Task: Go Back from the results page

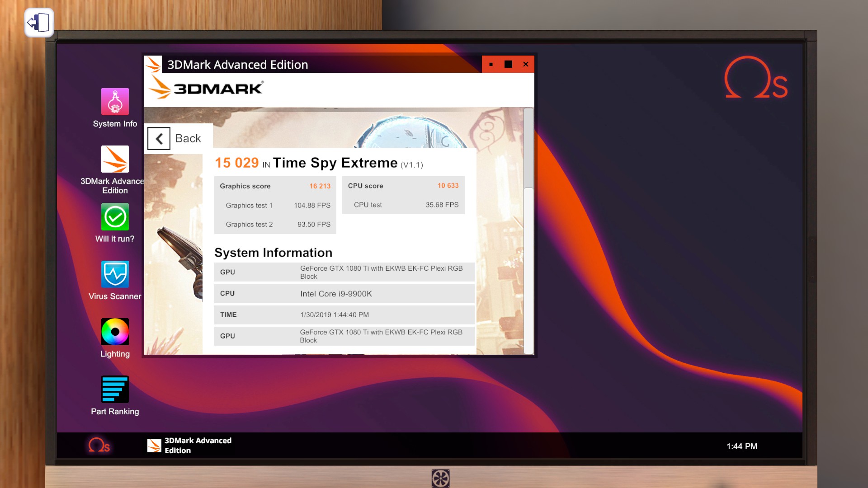Action: click(x=178, y=138)
